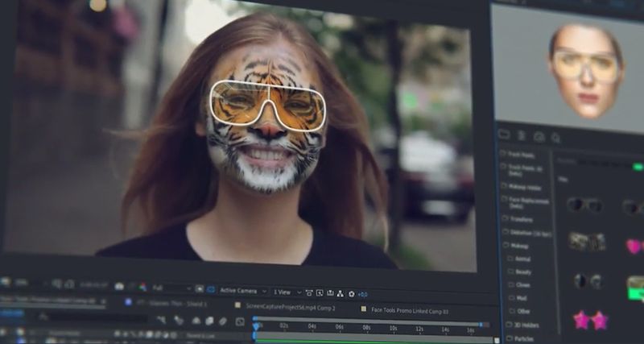Viewport: 644px width, 344px height.
Task: Open the Track Points folder
Action: click(x=518, y=155)
